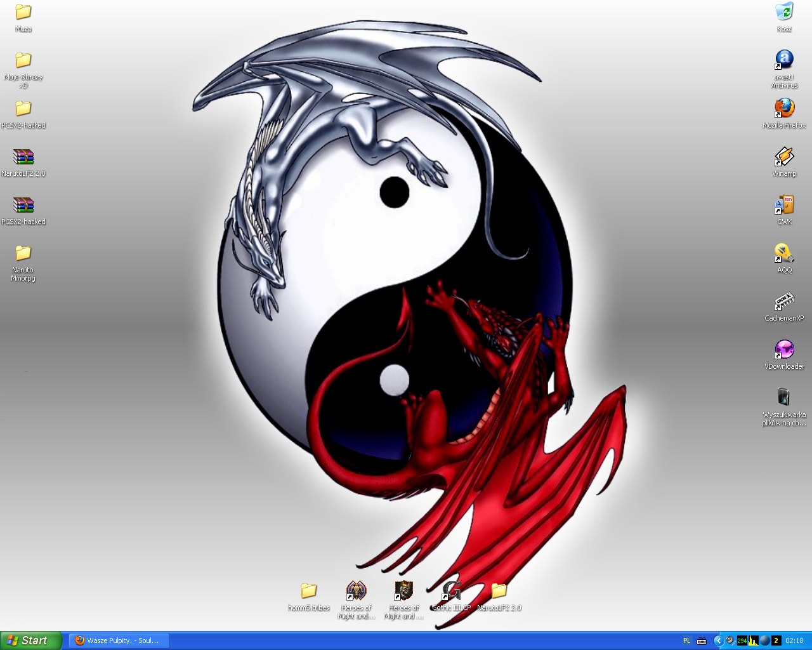The width and height of the screenshot is (812, 650).
Task: Open the Naruto Mmorpg folder
Action: [x=23, y=253]
